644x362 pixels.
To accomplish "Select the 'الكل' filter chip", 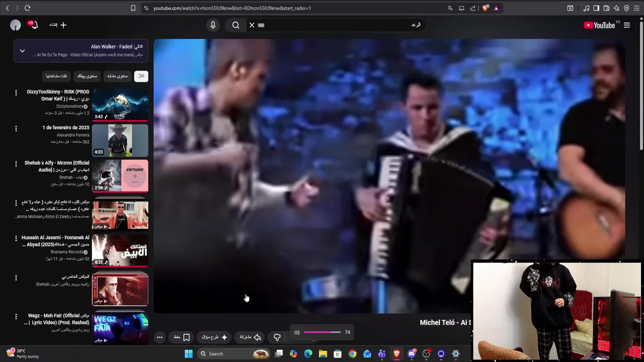I will pyautogui.click(x=141, y=76).
